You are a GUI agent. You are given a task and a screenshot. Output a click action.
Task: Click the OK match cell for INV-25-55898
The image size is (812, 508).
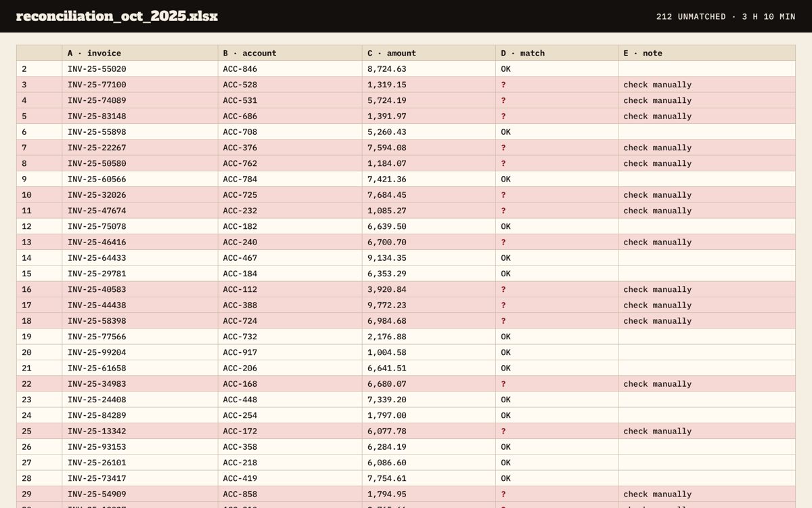point(557,132)
